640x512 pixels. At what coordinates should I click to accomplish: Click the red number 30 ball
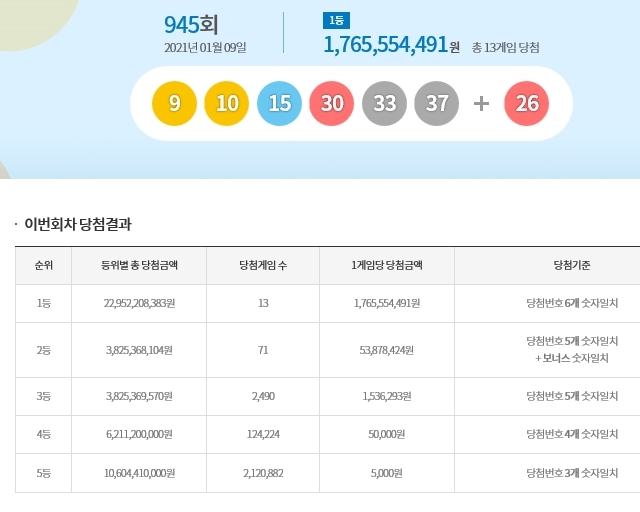click(332, 104)
